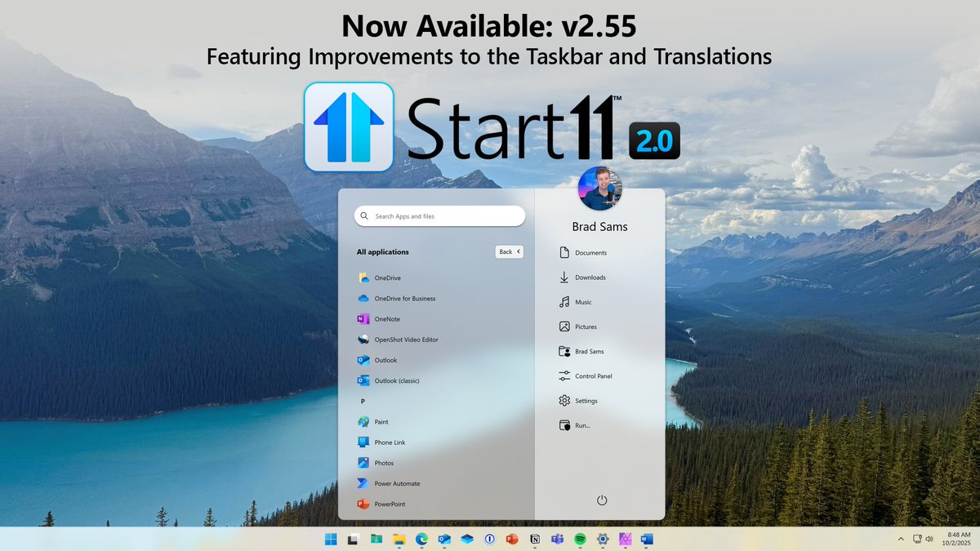Show hidden system tray icons chevron
Image resolution: width=980 pixels, height=551 pixels.
tap(902, 539)
